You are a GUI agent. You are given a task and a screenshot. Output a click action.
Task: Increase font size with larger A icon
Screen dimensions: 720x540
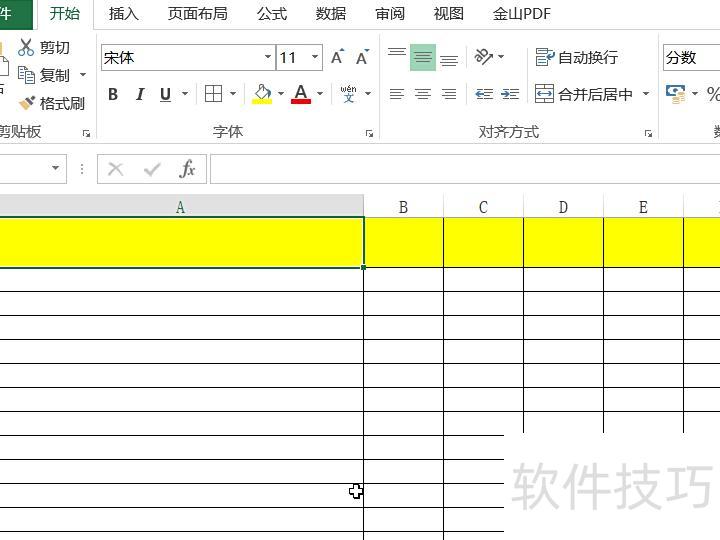coord(337,57)
